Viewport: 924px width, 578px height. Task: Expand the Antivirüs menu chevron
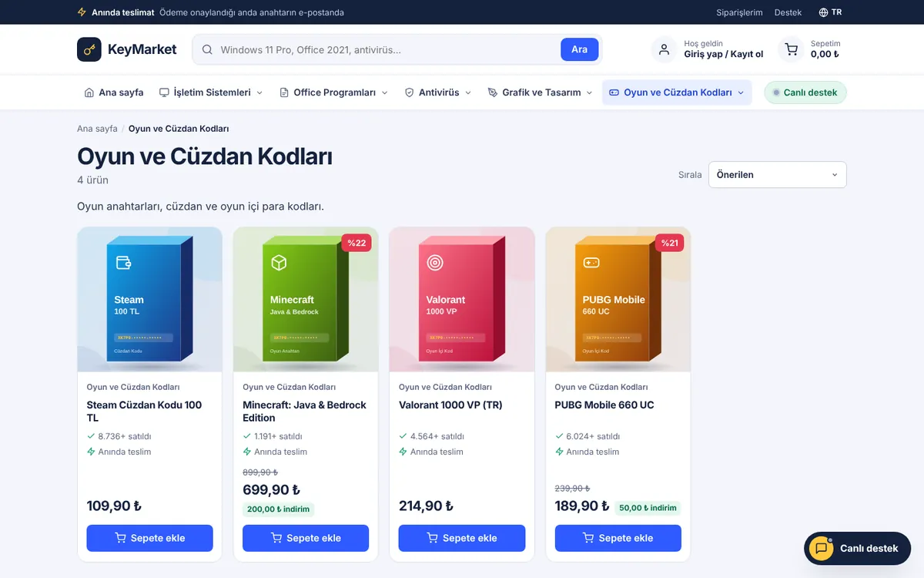click(467, 92)
